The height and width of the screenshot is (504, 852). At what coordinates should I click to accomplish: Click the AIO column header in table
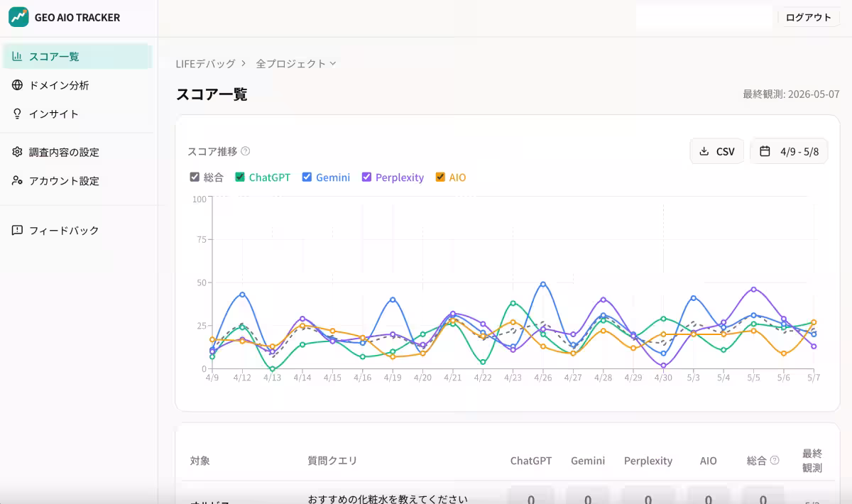point(709,461)
